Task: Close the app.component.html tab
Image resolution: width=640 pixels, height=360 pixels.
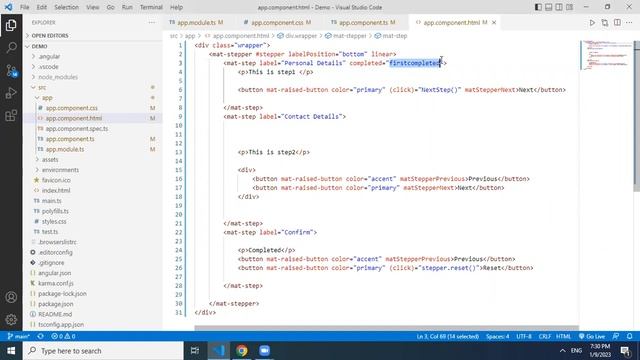Action: (494, 23)
